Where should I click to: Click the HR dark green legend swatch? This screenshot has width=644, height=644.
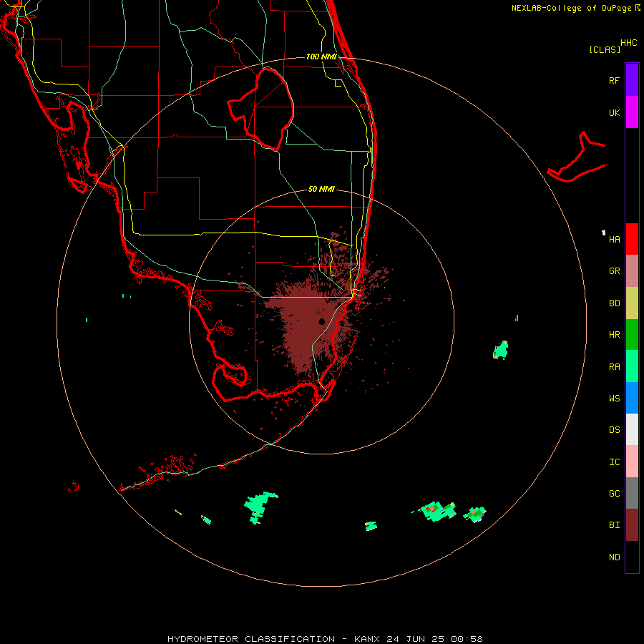coord(632,335)
